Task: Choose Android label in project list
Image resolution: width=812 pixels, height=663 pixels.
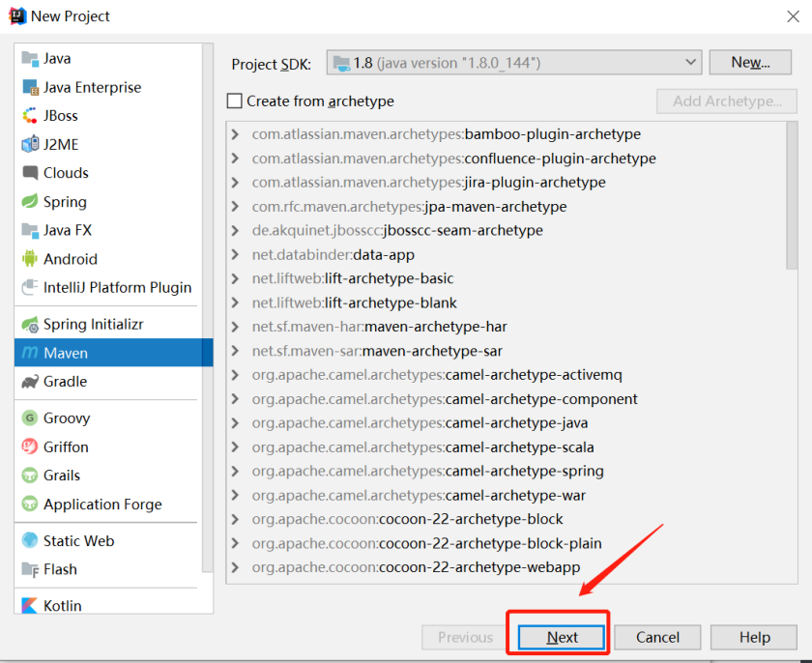Action: [70, 259]
